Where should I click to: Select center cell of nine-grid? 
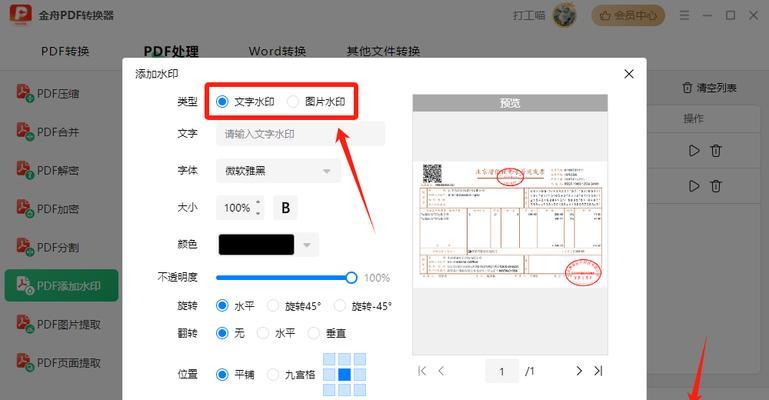[x=344, y=375]
